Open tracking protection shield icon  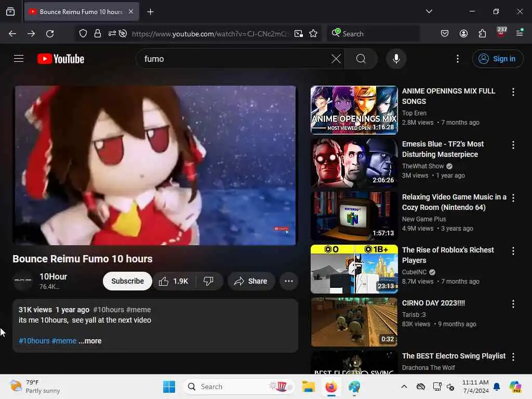83,34
